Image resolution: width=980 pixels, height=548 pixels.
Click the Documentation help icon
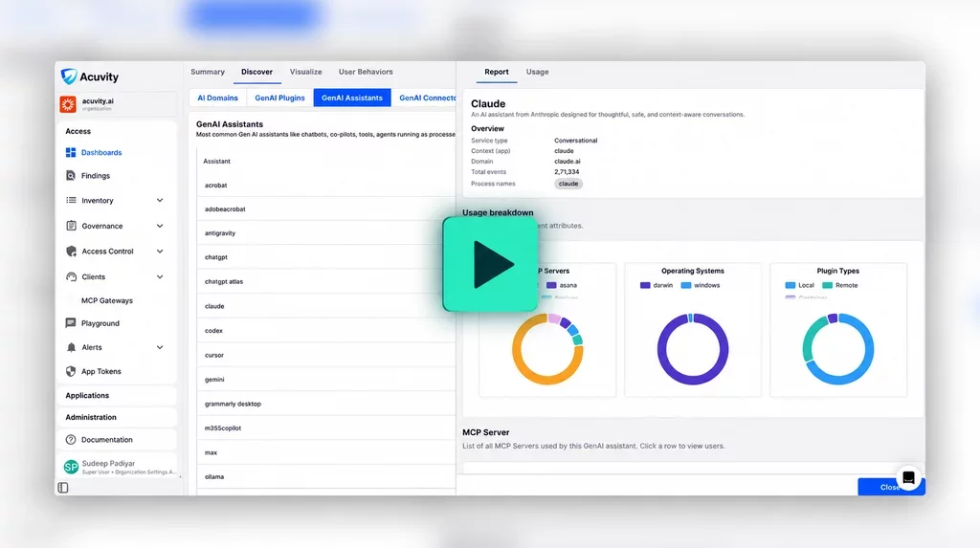71,440
